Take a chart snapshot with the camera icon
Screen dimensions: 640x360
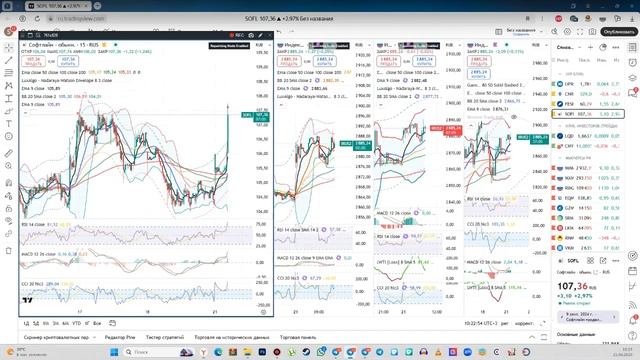click(x=592, y=31)
